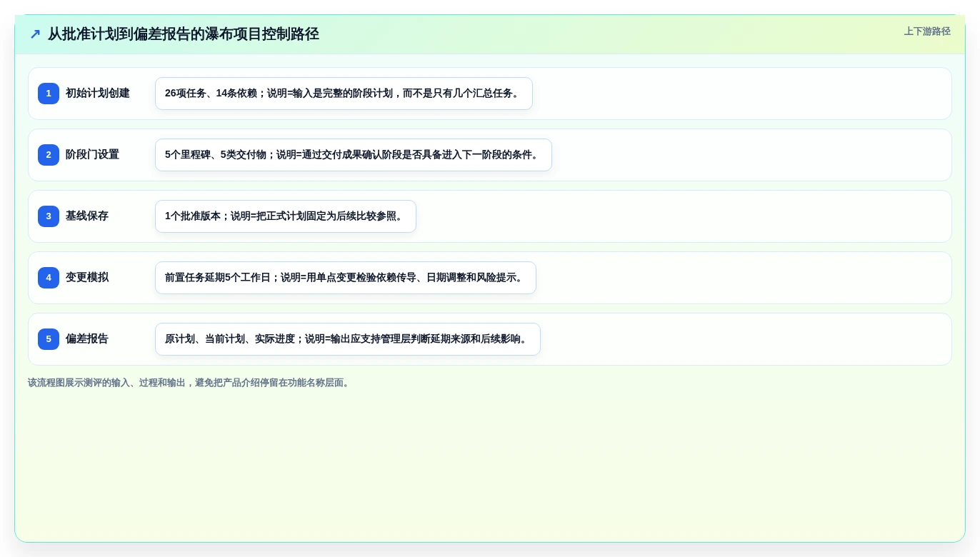Click the 变更模拟 step label
The image size is (980, 557).
(87, 278)
